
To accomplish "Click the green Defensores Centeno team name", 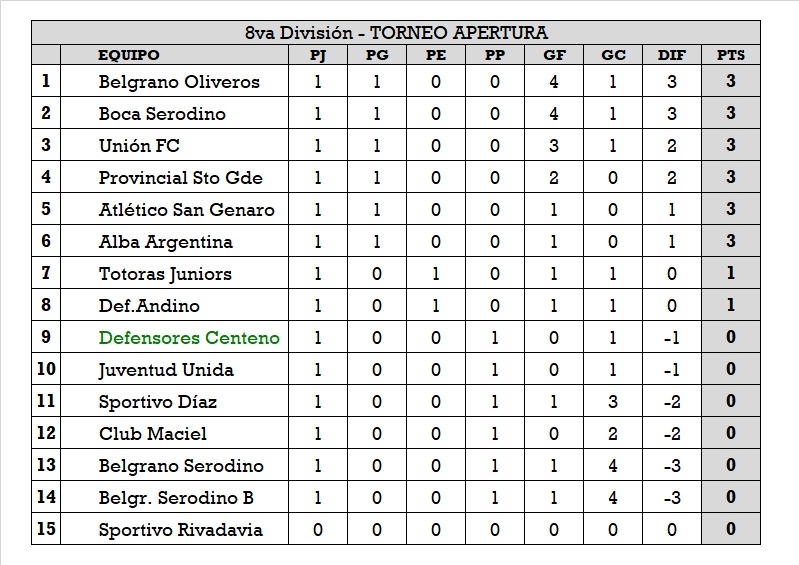I will pyautogui.click(x=189, y=338).
